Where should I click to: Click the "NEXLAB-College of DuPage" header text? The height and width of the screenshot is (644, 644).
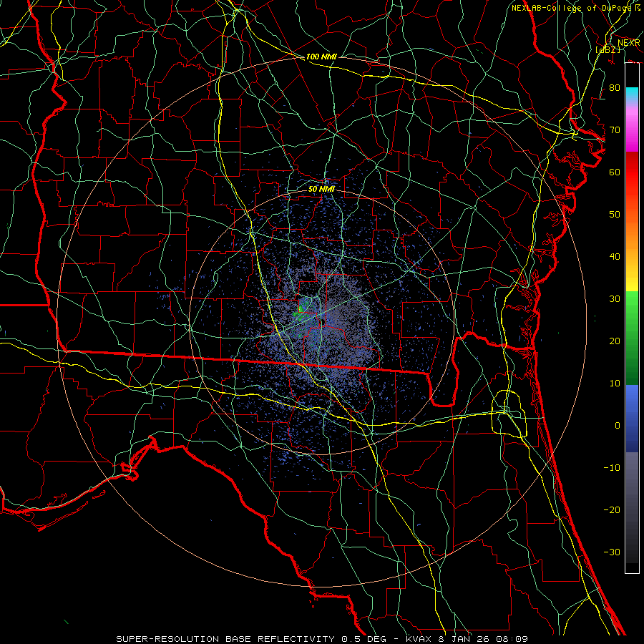(572, 8)
